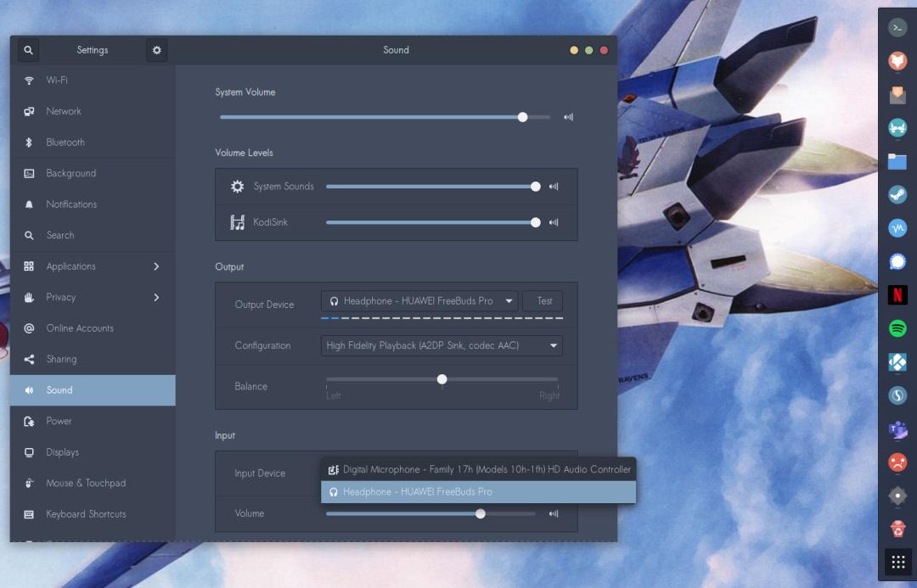
Task: Show all applications grid
Action: coord(897,563)
